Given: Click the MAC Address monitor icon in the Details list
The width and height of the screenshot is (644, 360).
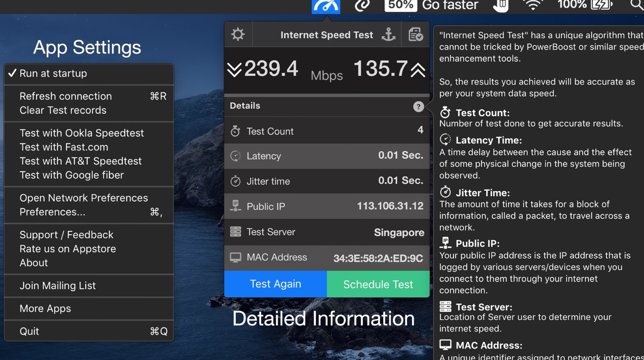Looking at the screenshot, I should point(235,257).
